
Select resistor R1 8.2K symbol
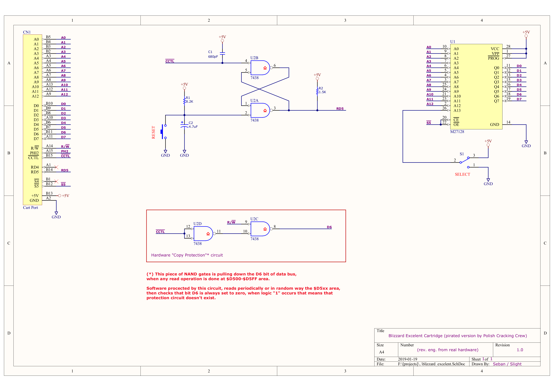184,101
